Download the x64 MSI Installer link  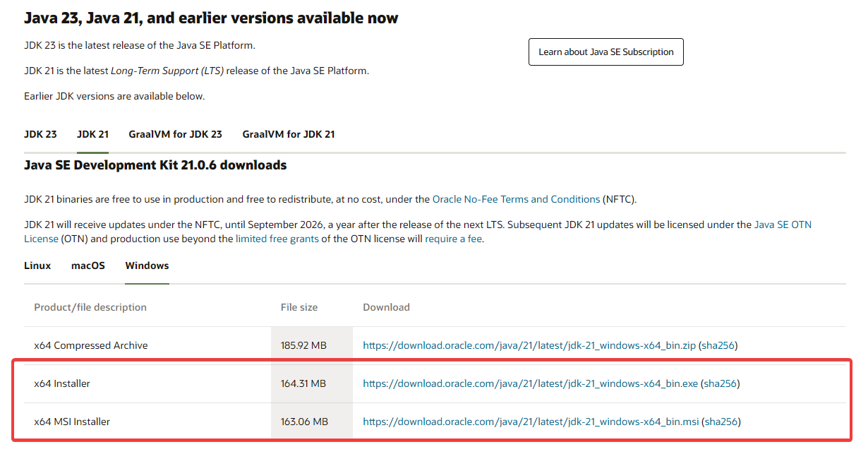[531, 422]
